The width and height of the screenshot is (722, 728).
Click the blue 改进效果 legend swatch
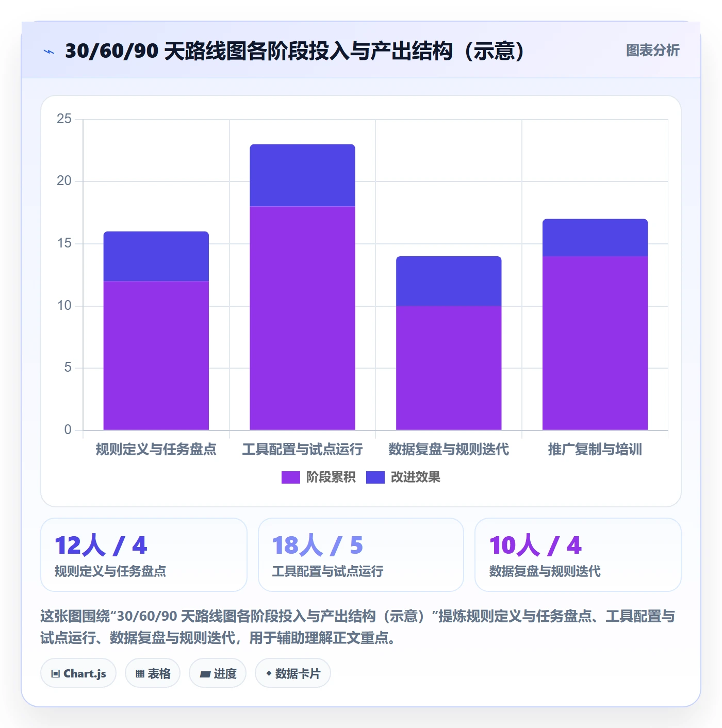point(375,477)
